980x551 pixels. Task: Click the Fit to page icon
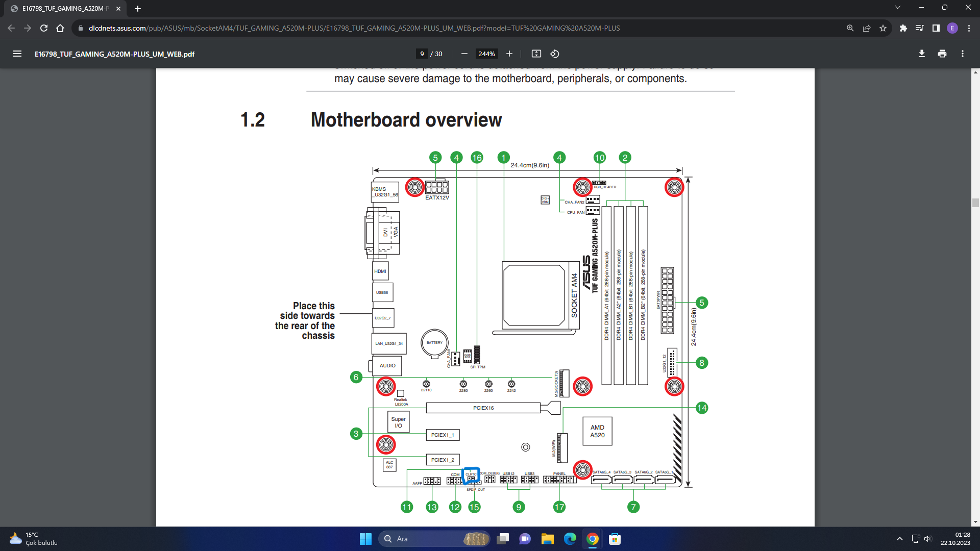coord(536,54)
